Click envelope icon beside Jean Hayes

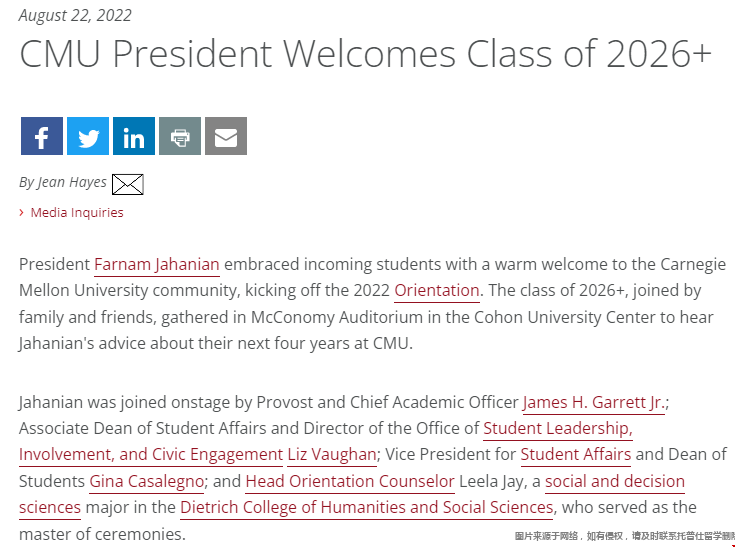pyautogui.click(x=128, y=184)
